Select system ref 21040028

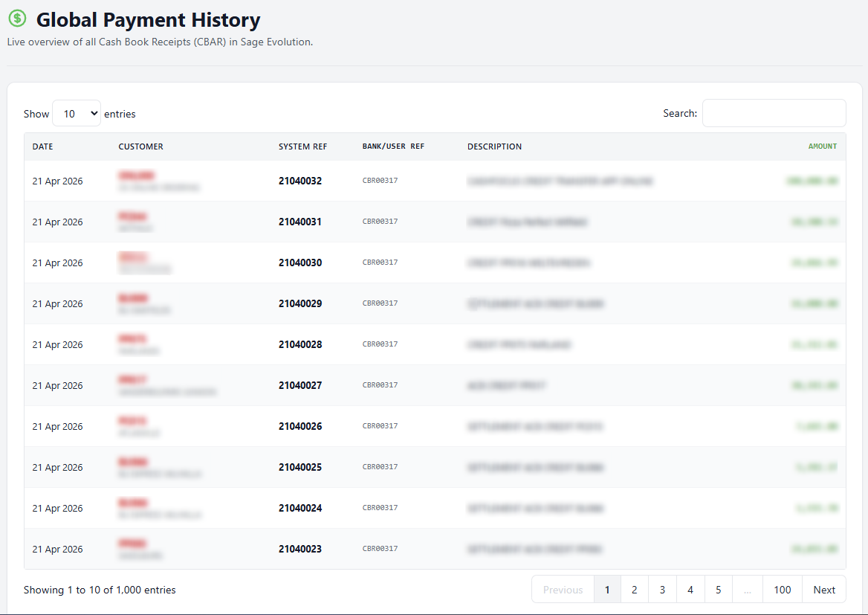tap(300, 344)
